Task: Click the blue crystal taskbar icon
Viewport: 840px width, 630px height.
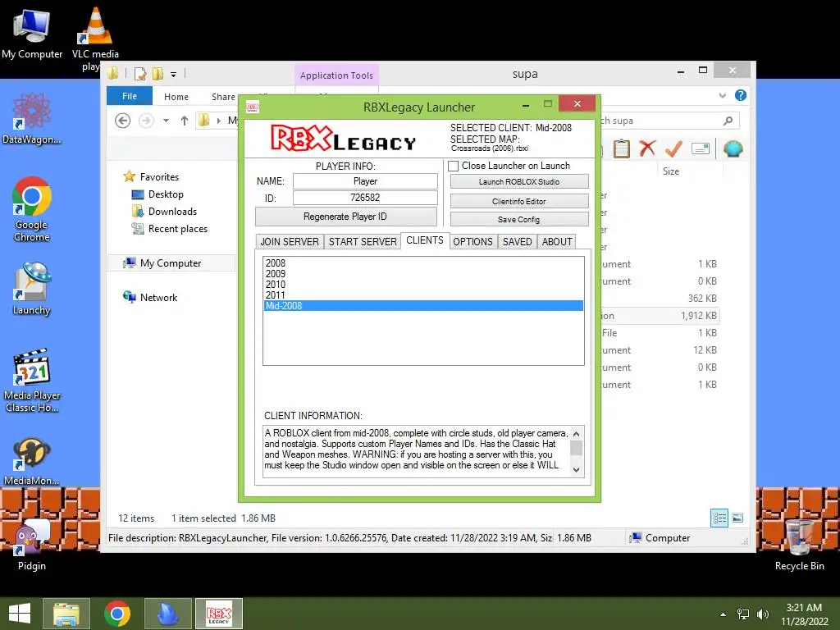Action: pos(167,614)
